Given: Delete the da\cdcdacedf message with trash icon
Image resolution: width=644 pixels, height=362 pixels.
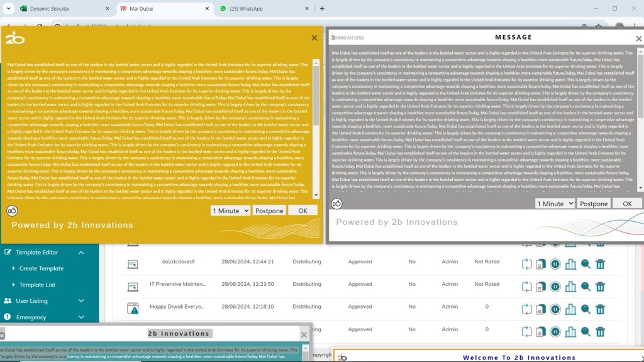Looking at the screenshot, I should [600, 264].
